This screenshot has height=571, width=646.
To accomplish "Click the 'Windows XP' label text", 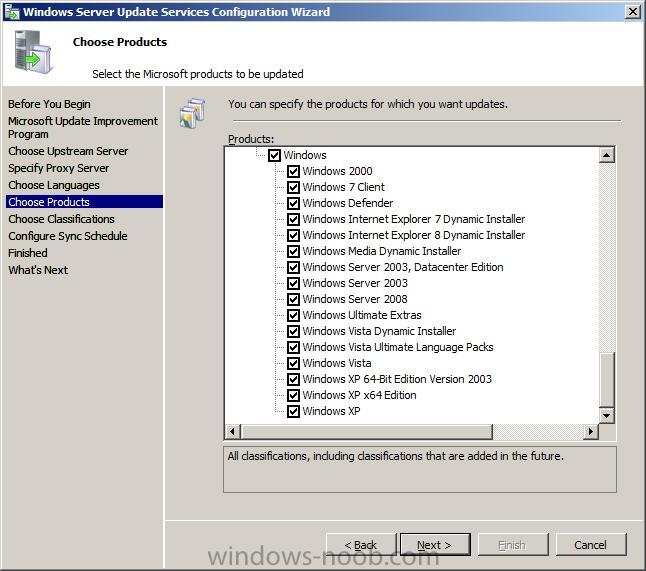I will tap(331, 411).
